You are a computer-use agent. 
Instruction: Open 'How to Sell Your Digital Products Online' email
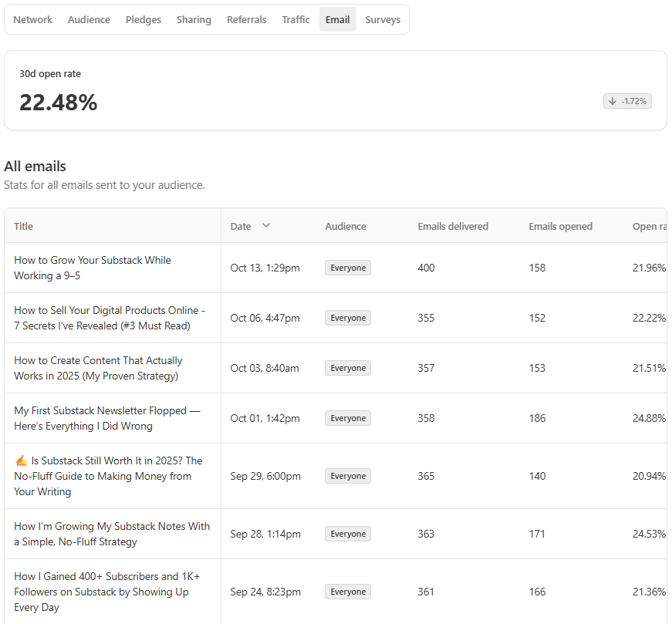[110, 318]
